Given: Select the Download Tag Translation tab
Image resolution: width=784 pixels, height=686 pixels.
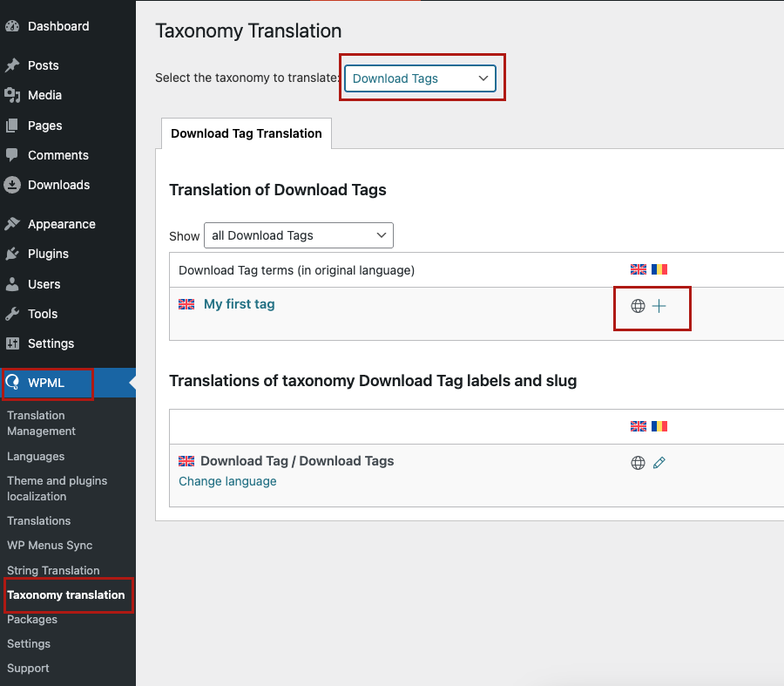Looking at the screenshot, I should click(x=246, y=133).
